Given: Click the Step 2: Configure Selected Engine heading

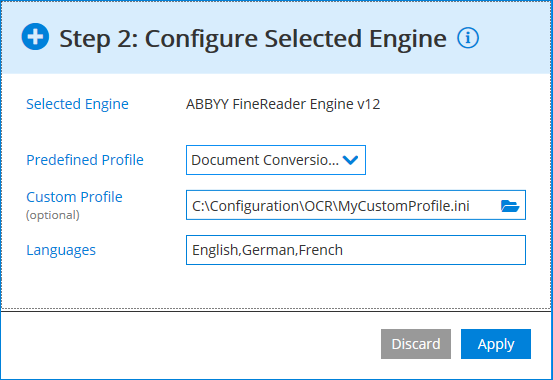Looking at the screenshot, I should (x=253, y=38).
